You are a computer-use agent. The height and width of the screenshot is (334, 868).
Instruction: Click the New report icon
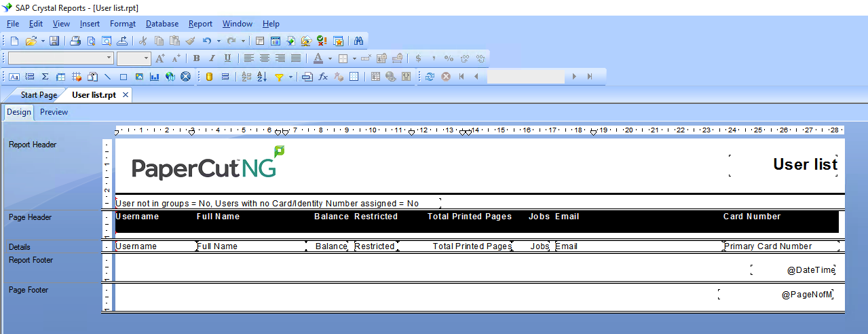[x=15, y=41]
